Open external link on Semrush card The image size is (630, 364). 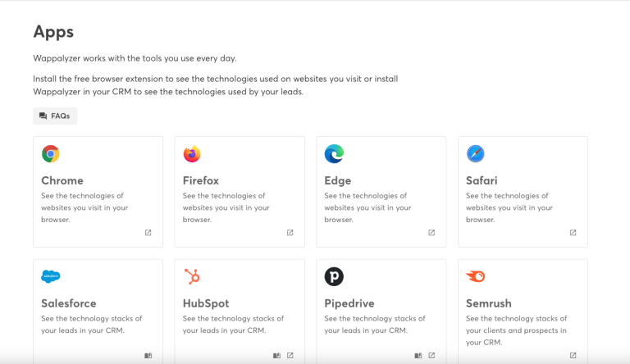click(573, 356)
